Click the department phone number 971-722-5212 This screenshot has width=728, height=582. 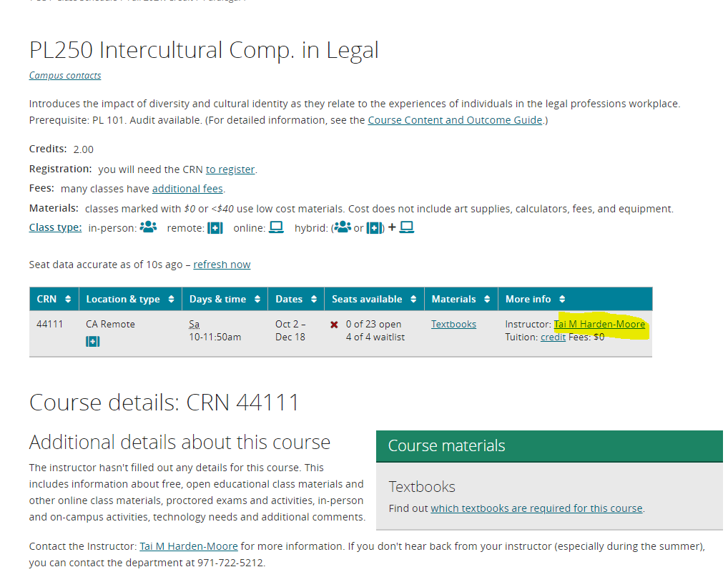pos(230,563)
